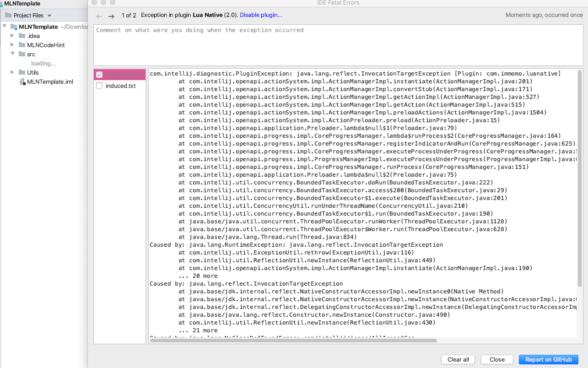588x368 pixels.
Task: Click the Disable plugin link
Action: pyautogui.click(x=260, y=15)
